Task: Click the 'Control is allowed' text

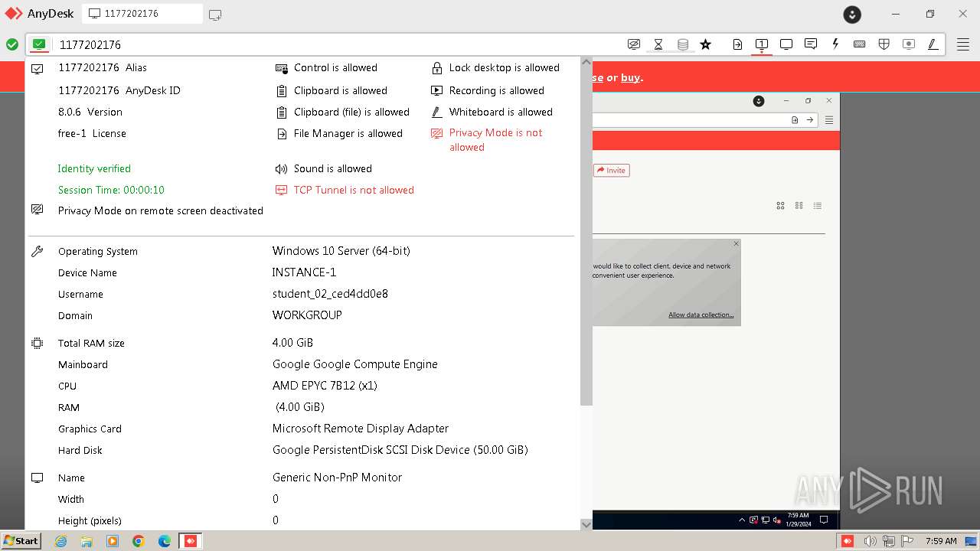Action: 335,67
